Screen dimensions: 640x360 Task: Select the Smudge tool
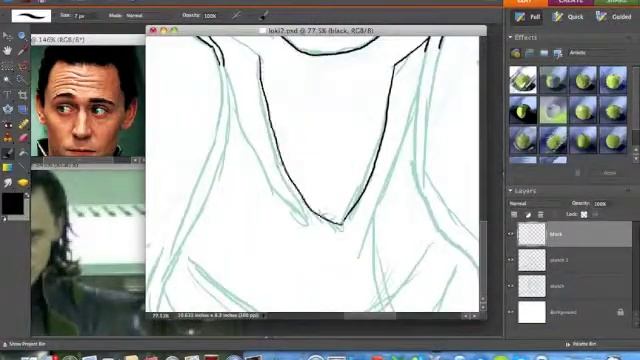7,182
